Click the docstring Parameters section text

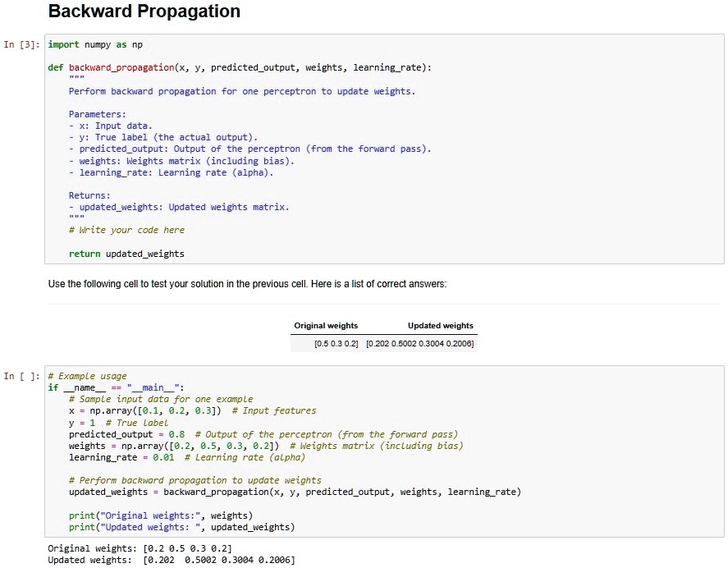coord(97,113)
